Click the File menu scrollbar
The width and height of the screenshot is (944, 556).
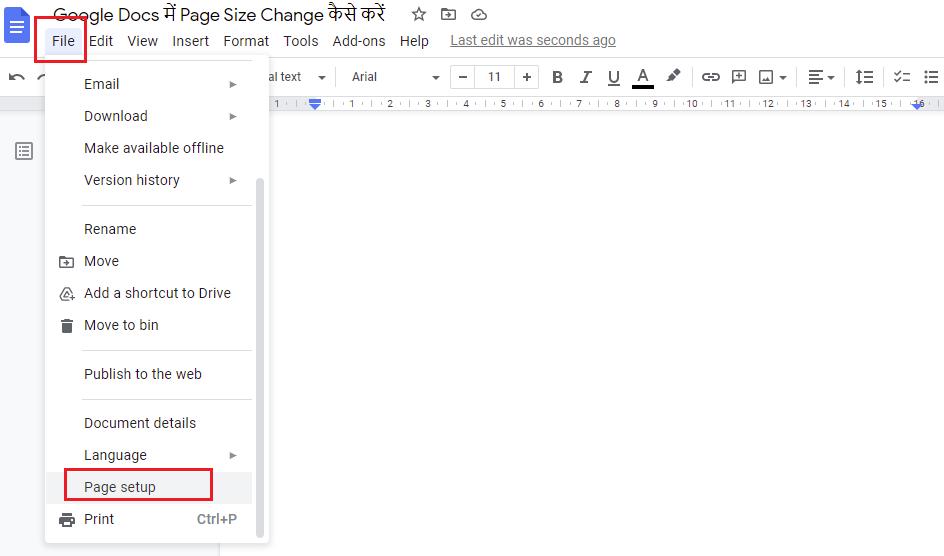point(260,357)
